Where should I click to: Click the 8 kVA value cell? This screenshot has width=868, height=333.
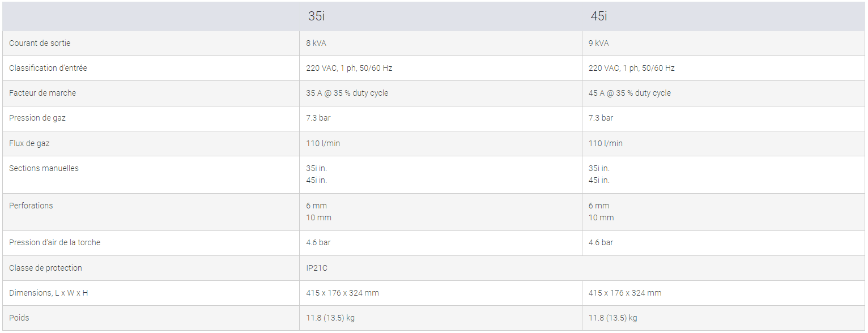pyautogui.click(x=316, y=43)
